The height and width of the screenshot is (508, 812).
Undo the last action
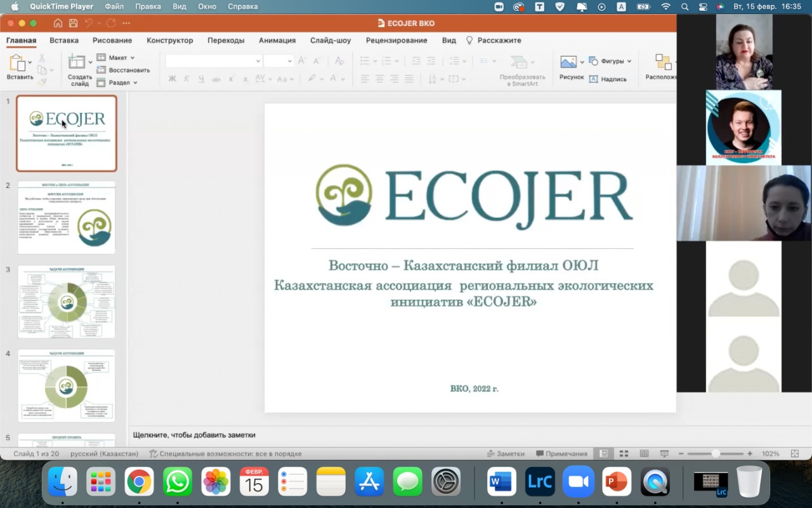click(89, 23)
